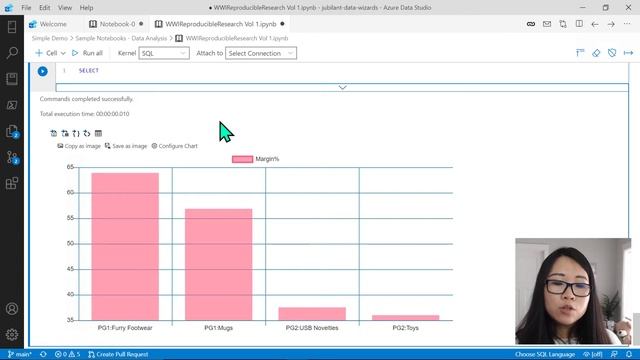640x360 pixels.
Task: Open the editor More Actions ellipsis
Action: pyautogui.click(x=627, y=24)
